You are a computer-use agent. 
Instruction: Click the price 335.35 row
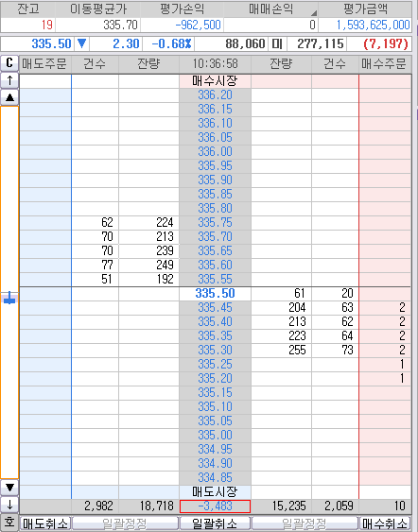point(215,335)
